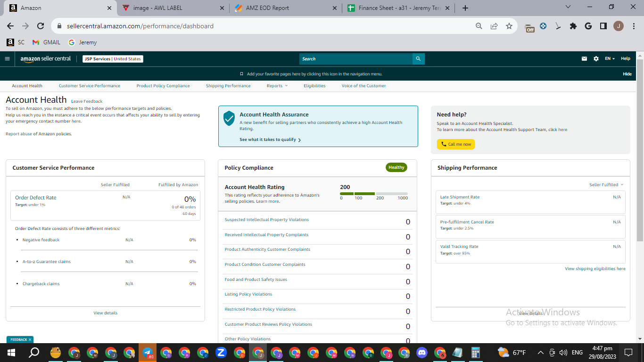This screenshot has height=362, width=644.
Task: Open Windows taskbar search
Action: tap(34, 353)
